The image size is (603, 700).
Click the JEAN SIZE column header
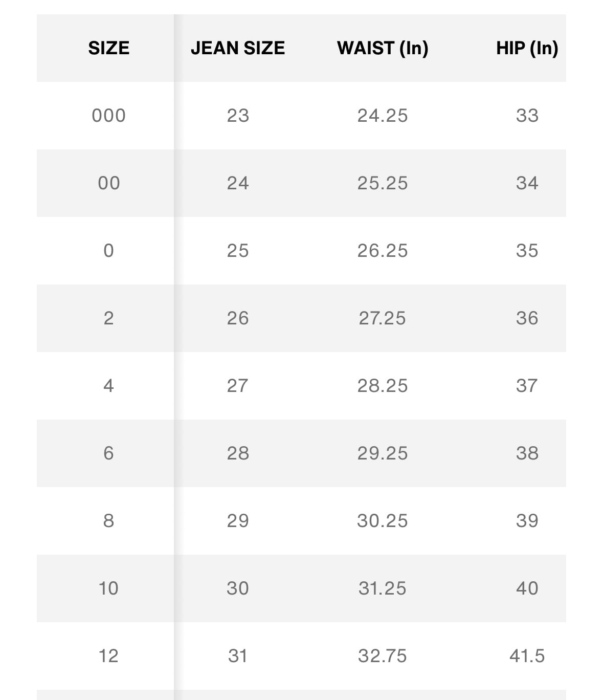pyautogui.click(x=238, y=48)
